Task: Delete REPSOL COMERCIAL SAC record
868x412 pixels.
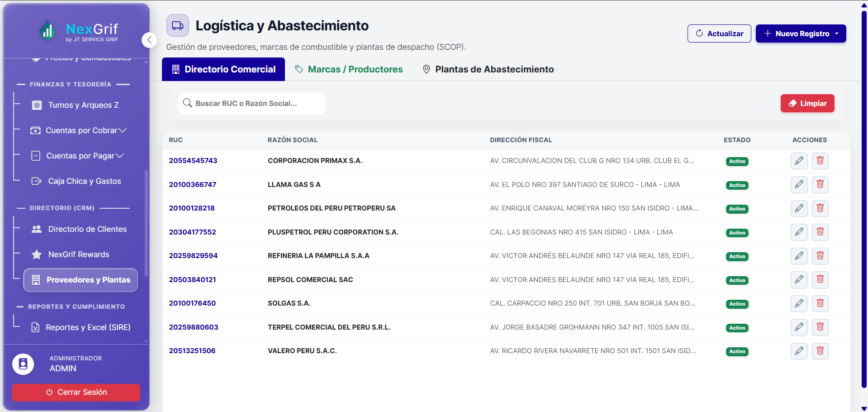Action: (x=820, y=280)
